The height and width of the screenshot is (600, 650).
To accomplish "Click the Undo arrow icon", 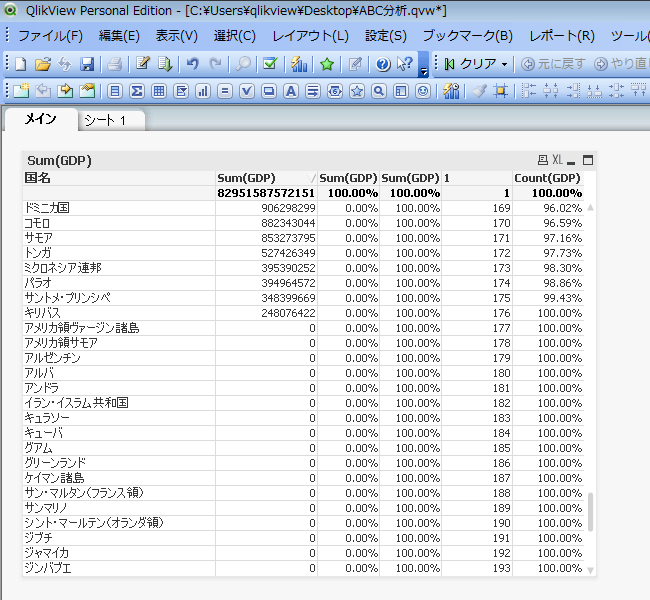I will 192,64.
